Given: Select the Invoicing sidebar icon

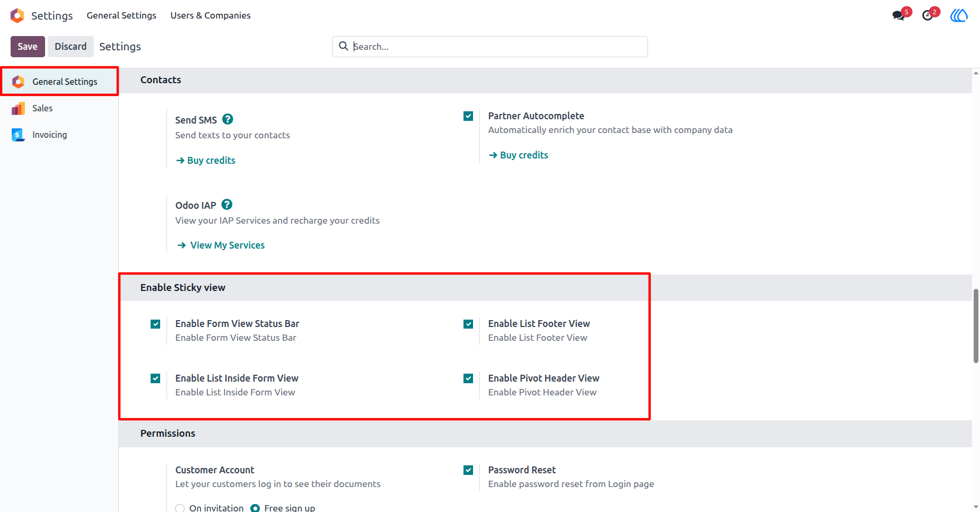Looking at the screenshot, I should coord(18,135).
